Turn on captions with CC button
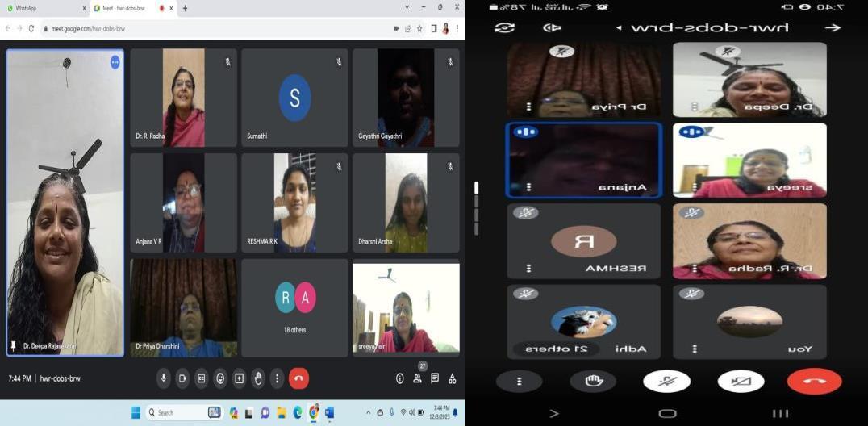 pos(201,378)
